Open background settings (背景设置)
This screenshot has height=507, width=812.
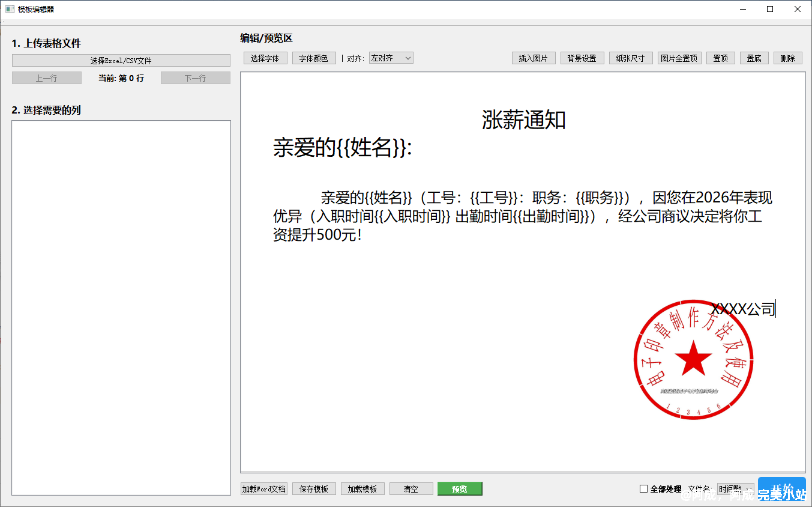tap(582, 58)
